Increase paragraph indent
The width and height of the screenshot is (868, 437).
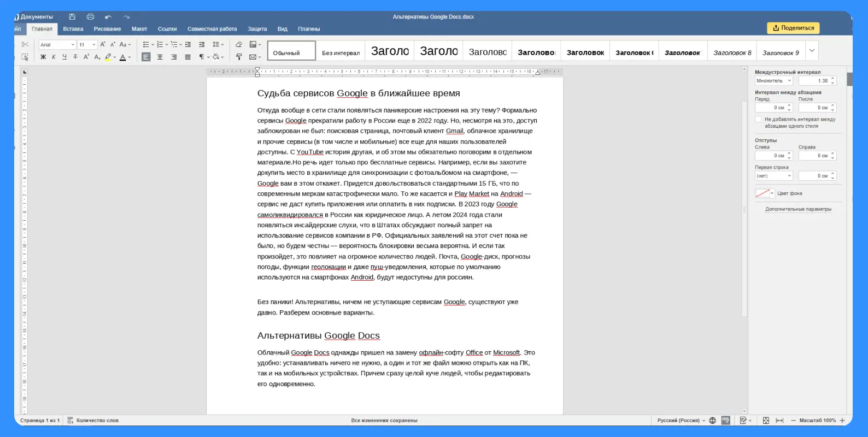[202, 44]
